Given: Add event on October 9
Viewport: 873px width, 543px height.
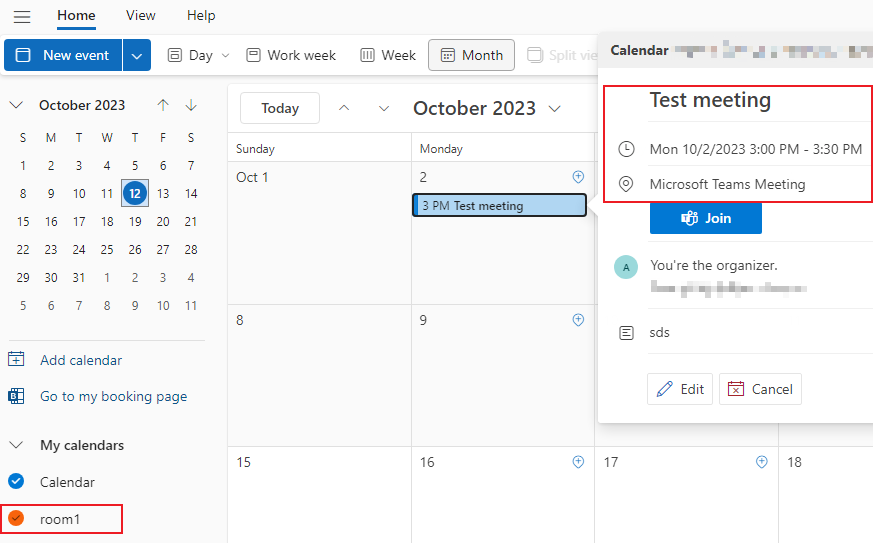Looking at the screenshot, I should click(578, 320).
